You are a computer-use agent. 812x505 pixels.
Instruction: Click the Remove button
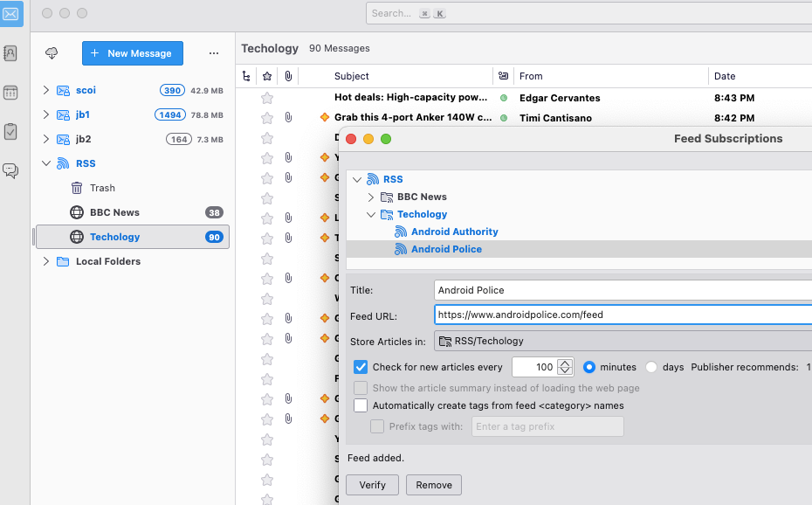click(x=434, y=485)
